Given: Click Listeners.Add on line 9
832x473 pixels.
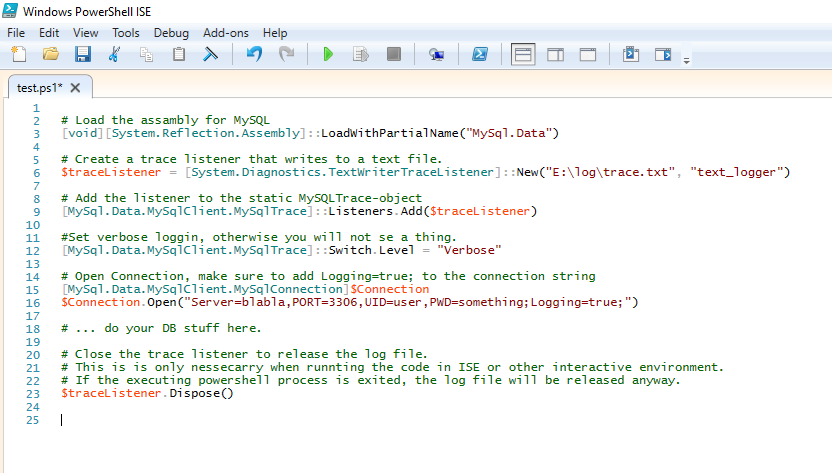Looking at the screenshot, I should pyautogui.click(x=376, y=211).
